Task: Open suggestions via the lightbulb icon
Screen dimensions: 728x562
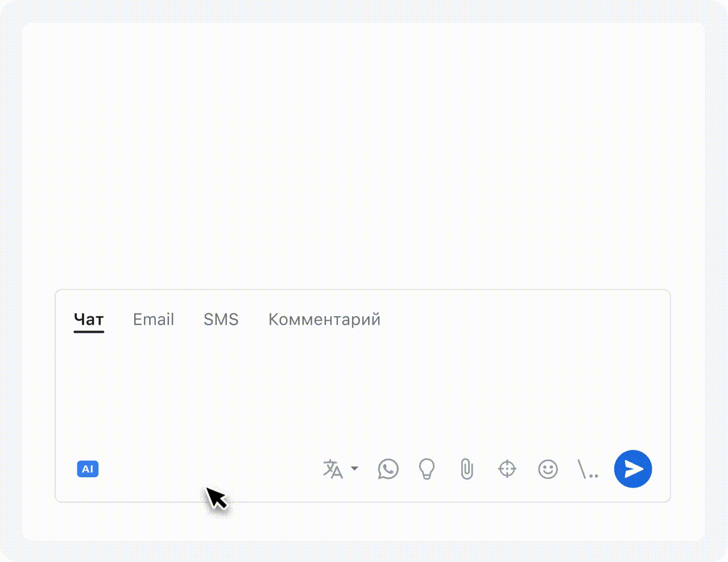Action: [427, 469]
